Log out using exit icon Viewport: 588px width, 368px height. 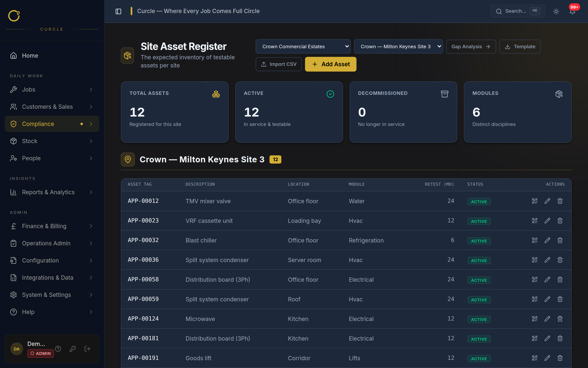[87, 349]
